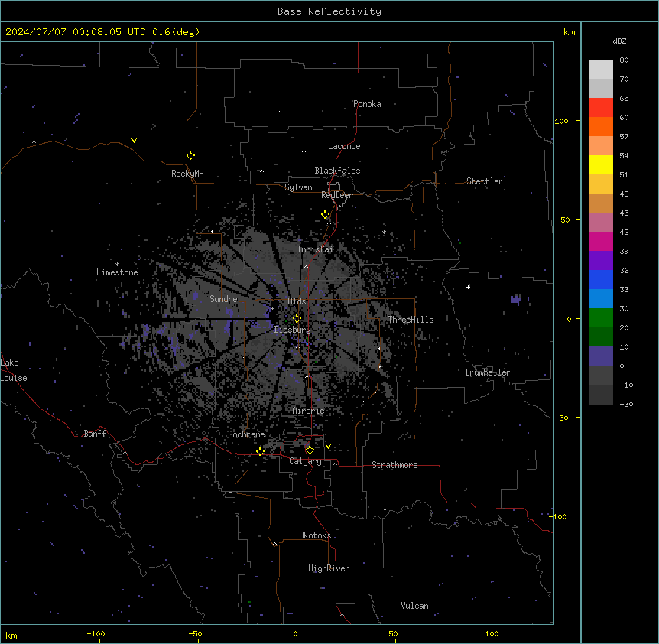Click the yellow diamond marker above Calgary label
The image size is (659, 644).
[310, 450]
